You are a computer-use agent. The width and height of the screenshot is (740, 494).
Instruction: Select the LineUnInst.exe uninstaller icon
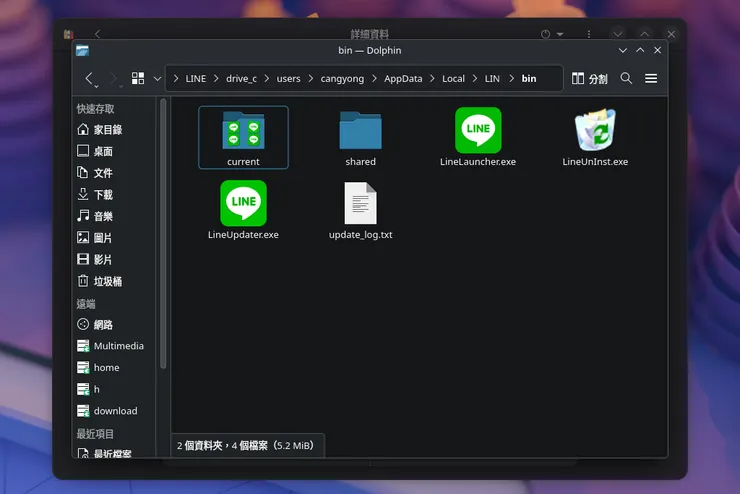tap(595, 131)
